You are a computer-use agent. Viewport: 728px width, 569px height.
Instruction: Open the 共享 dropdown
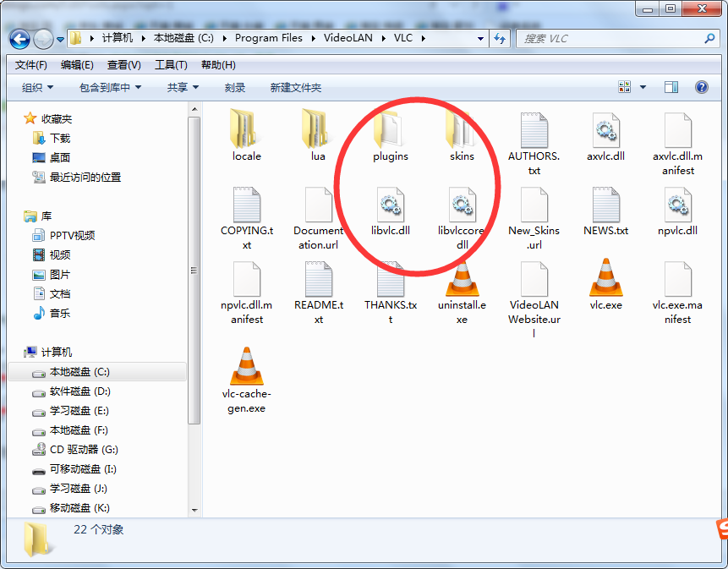click(183, 87)
